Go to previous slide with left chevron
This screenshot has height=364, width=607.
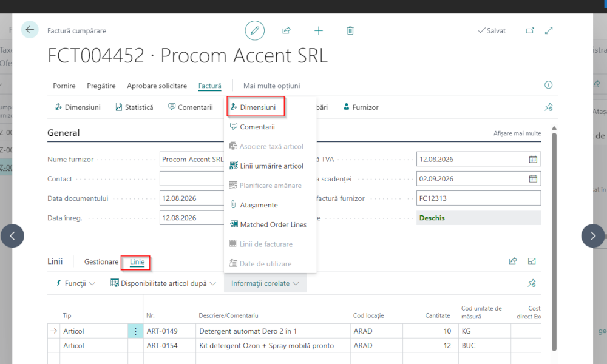tap(12, 235)
